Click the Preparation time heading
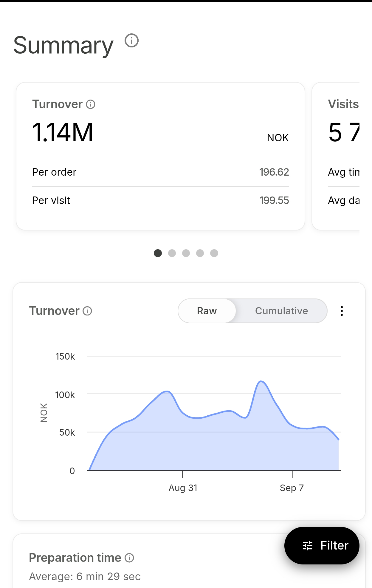The width and height of the screenshot is (372, 588). coord(75,558)
